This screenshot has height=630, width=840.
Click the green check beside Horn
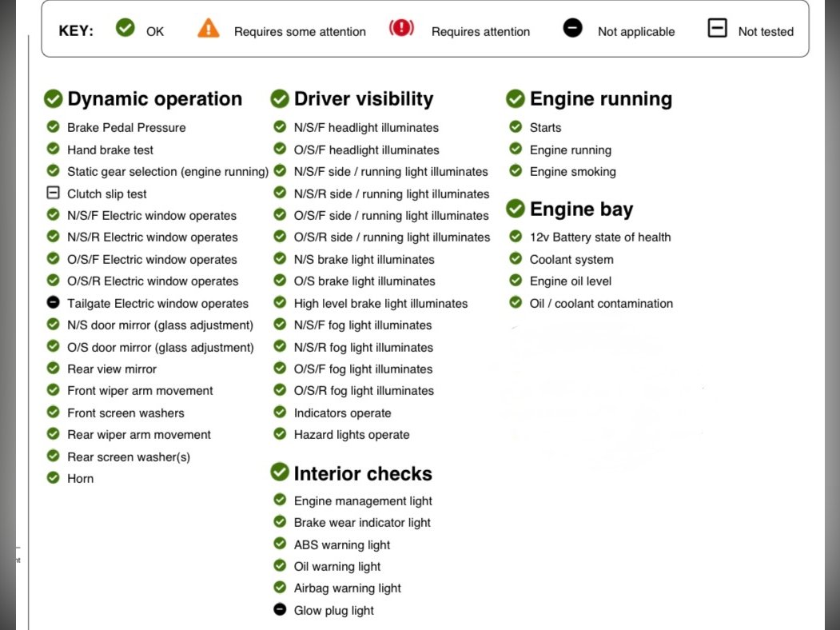pos(54,478)
